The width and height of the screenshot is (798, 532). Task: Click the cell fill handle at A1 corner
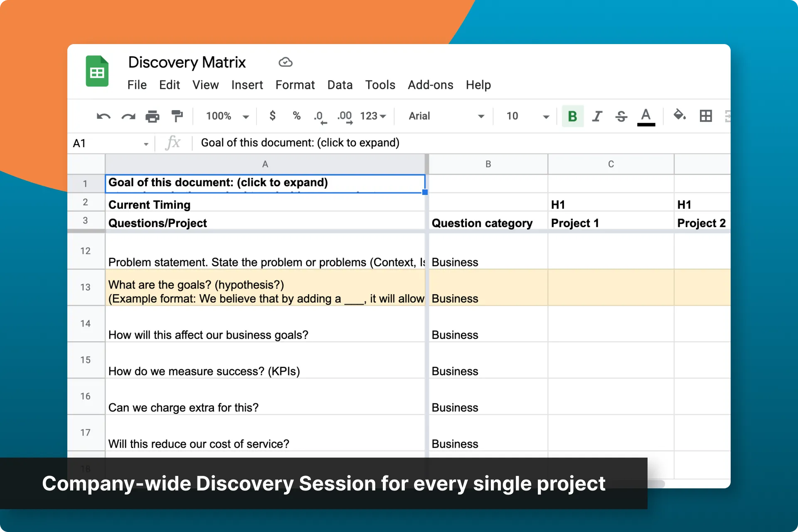point(425,192)
